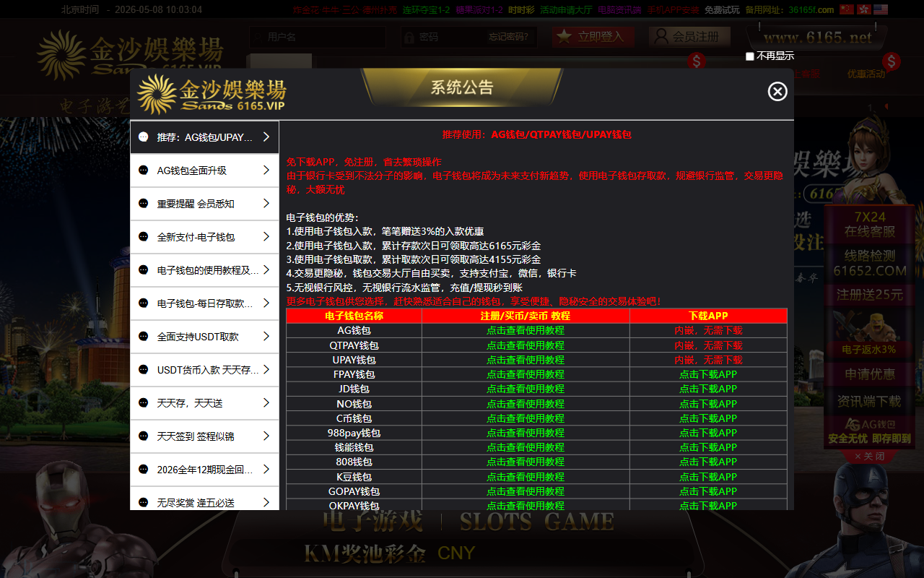Open 点击查看使用教程 for FPAY钱包
924x578 pixels.
[526, 374]
